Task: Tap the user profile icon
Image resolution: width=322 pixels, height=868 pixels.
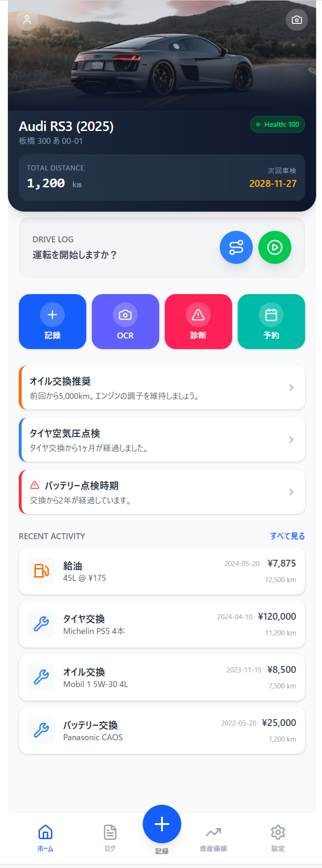Action: 27,20
